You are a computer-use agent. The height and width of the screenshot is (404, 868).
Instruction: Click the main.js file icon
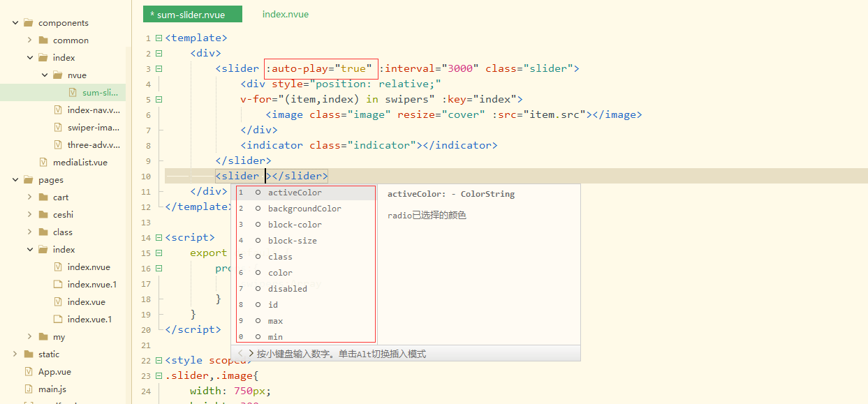29,389
